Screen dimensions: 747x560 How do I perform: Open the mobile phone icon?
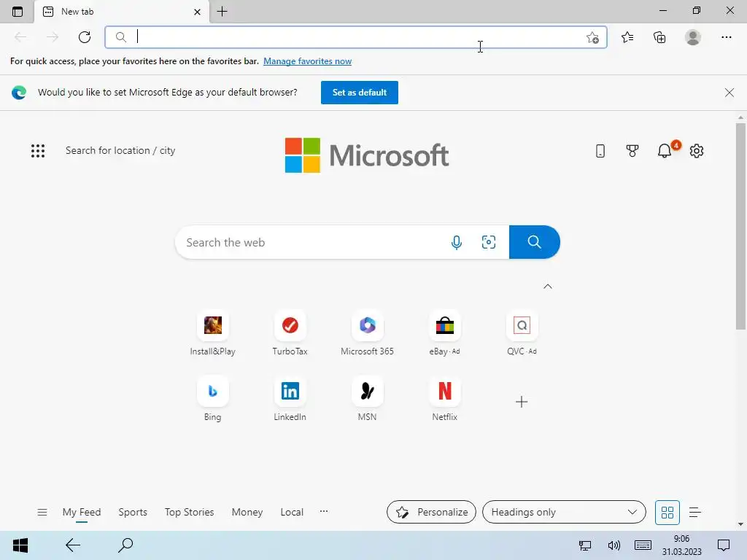pyautogui.click(x=600, y=151)
